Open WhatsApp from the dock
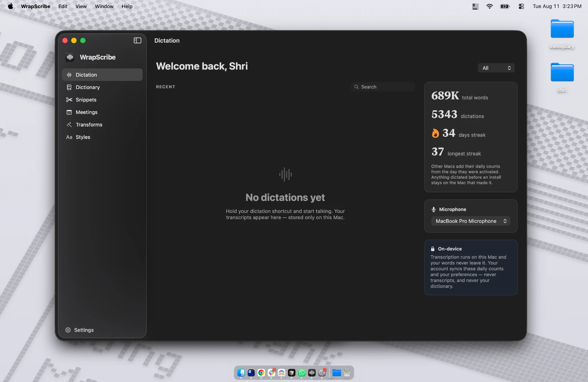This screenshot has width=588, height=382. (302, 373)
